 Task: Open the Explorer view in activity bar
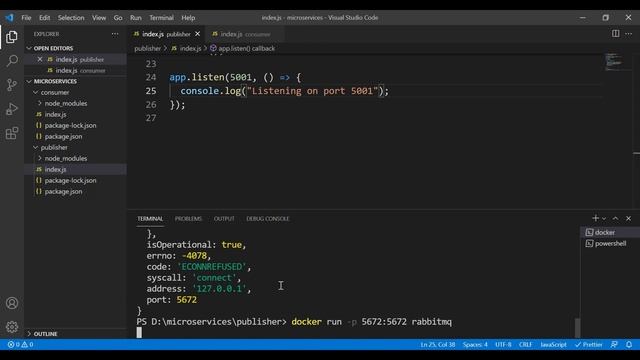[12, 37]
